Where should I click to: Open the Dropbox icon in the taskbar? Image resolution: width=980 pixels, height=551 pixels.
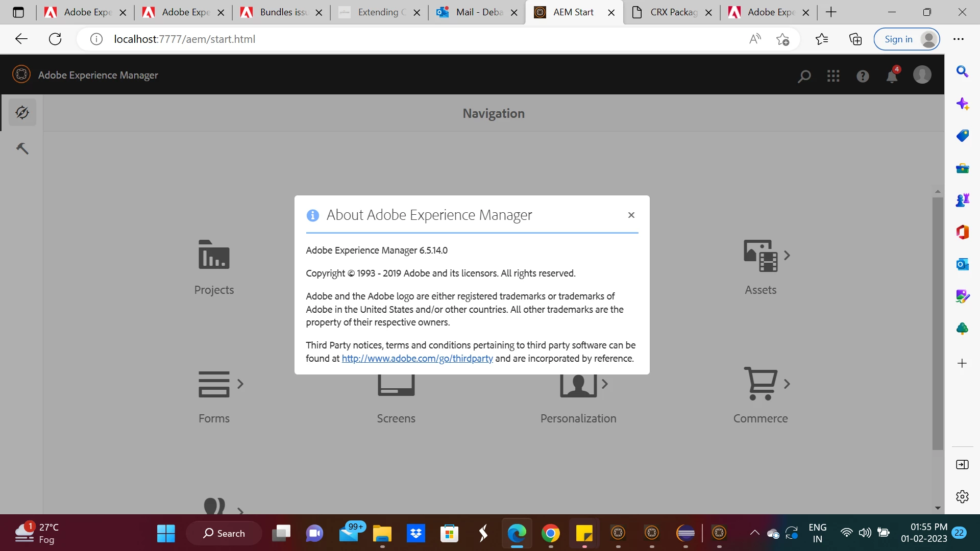point(416,534)
